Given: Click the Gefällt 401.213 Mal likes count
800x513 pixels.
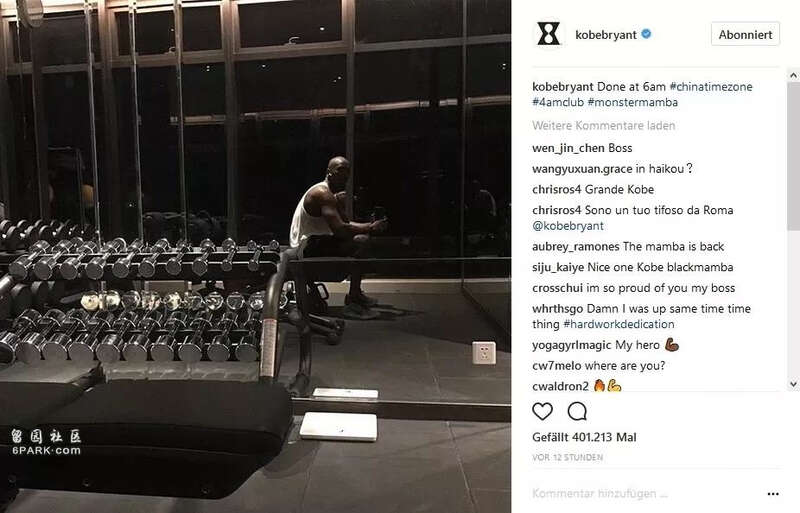Looking at the screenshot, I should (x=584, y=437).
